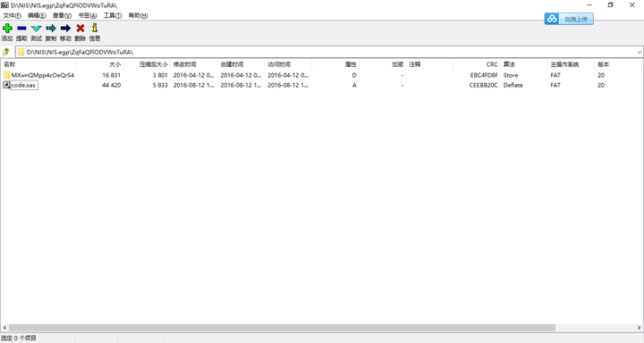644x343 pixels.
Task: Open the Bookmarks (书签) menu
Action: (x=88, y=15)
